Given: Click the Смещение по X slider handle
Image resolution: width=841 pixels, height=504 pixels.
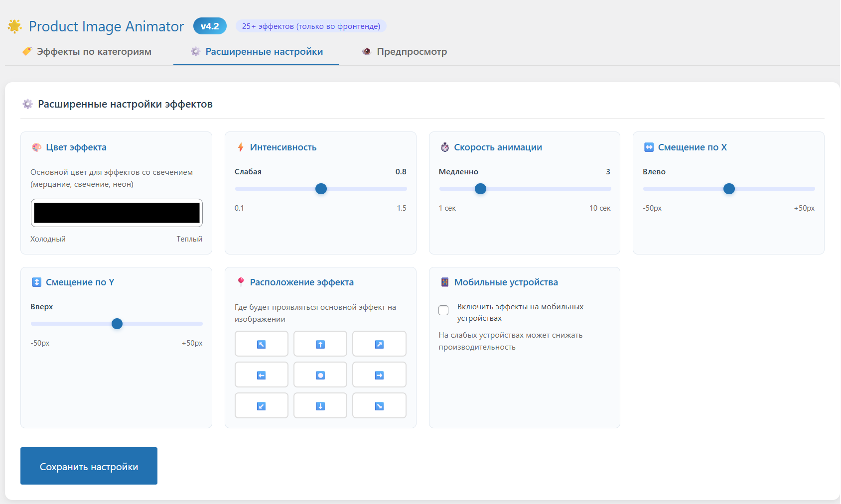Looking at the screenshot, I should click(x=729, y=189).
